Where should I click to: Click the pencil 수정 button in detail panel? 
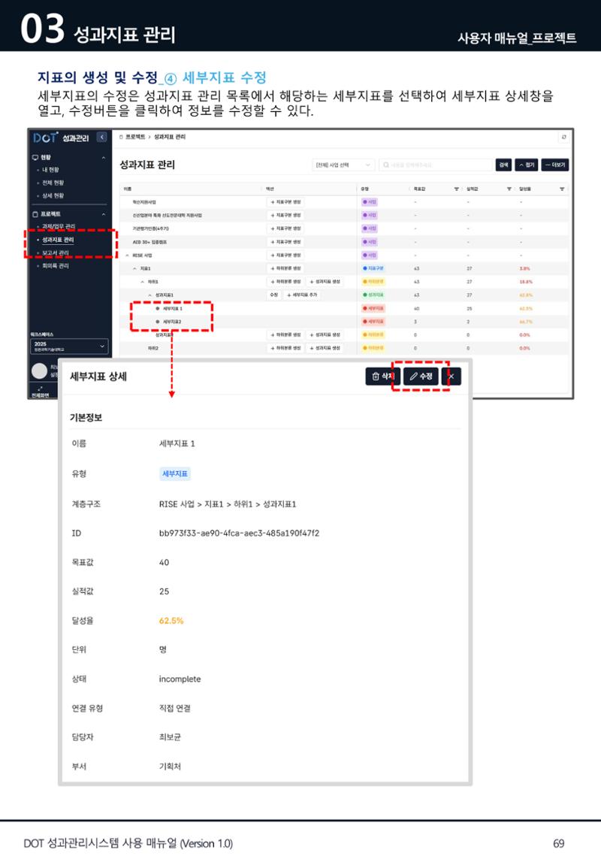(421, 377)
